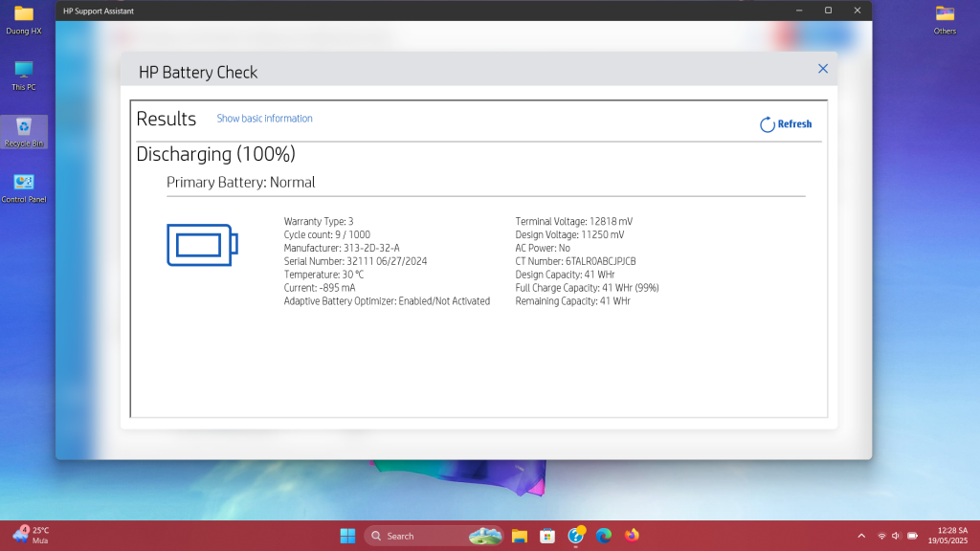Click the battery tray icon
This screenshot has width=980, height=551.
tap(912, 536)
